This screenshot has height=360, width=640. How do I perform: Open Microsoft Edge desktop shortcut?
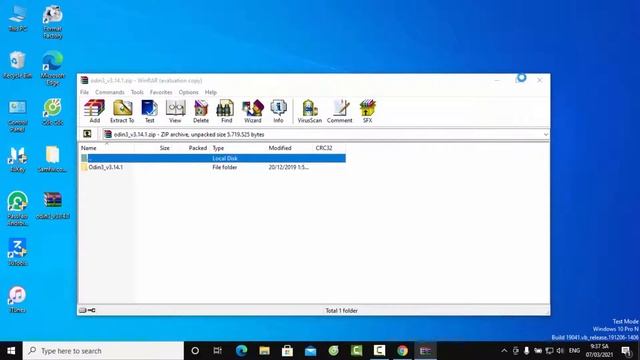tap(53, 69)
